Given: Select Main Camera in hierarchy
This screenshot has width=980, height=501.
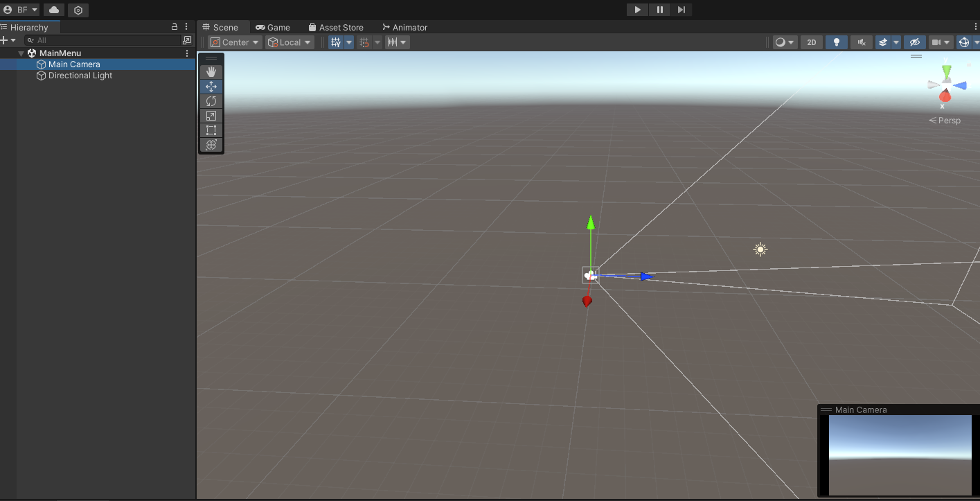Looking at the screenshot, I should click(98, 64).
